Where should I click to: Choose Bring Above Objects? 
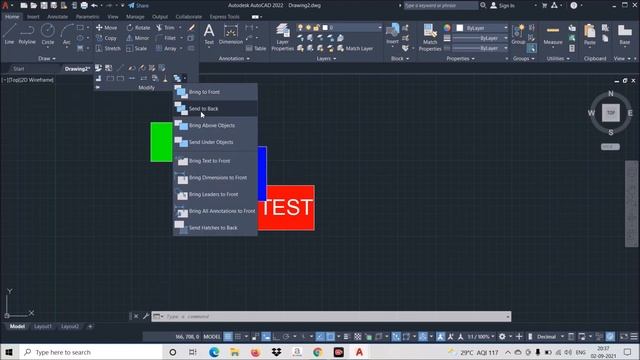point(215,126)
